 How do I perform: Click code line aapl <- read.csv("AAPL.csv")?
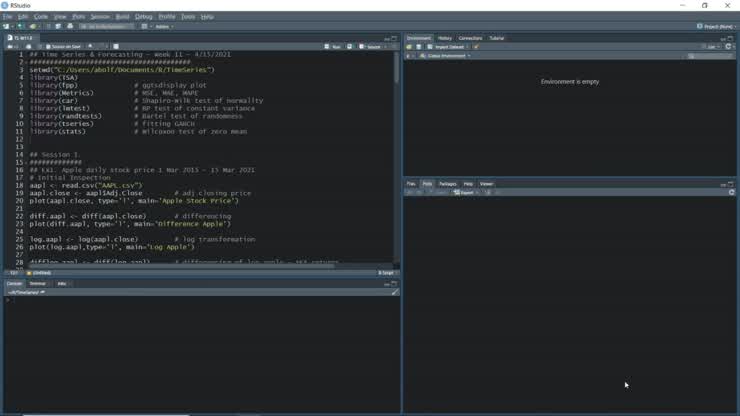[86, 186]
